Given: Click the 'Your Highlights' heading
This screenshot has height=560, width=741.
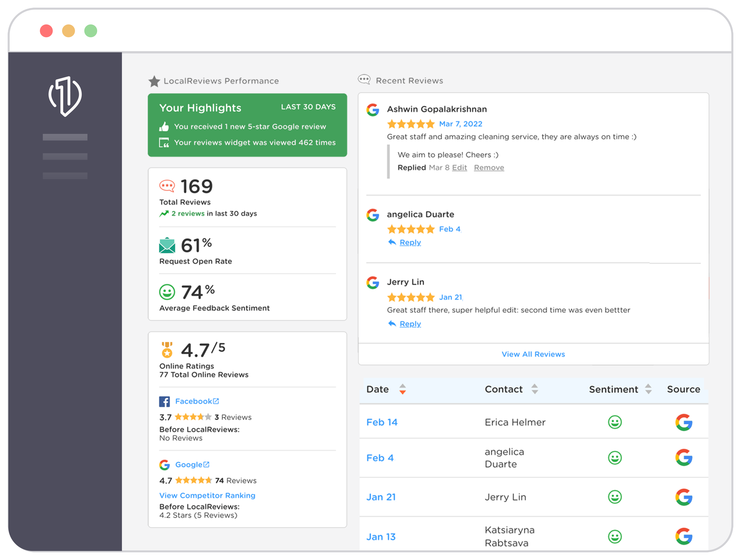Looking at the screenshot, I should tap(200, 108).
